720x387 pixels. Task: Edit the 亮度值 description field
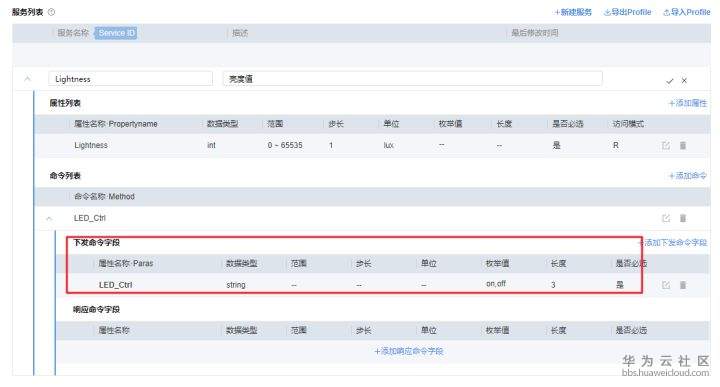[x=413, y=79]
